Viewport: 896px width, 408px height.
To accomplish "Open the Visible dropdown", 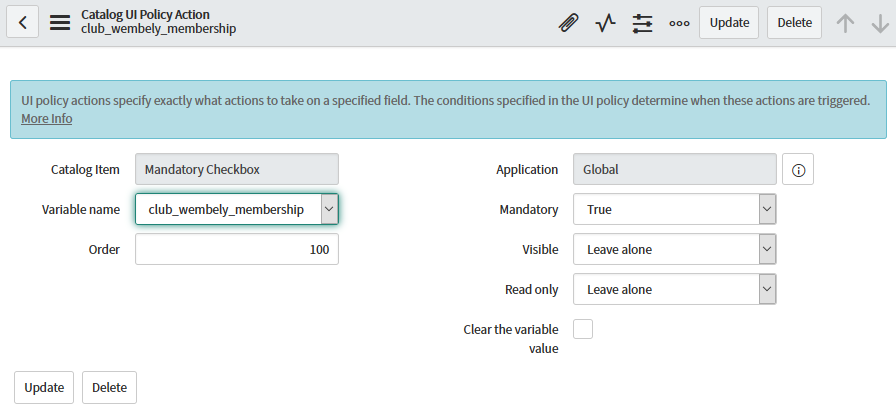I will coord(674,249).
